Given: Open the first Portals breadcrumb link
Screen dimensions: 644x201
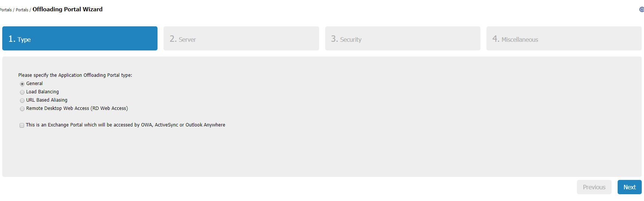Looking at the screenshot, I should click(6, 10).
